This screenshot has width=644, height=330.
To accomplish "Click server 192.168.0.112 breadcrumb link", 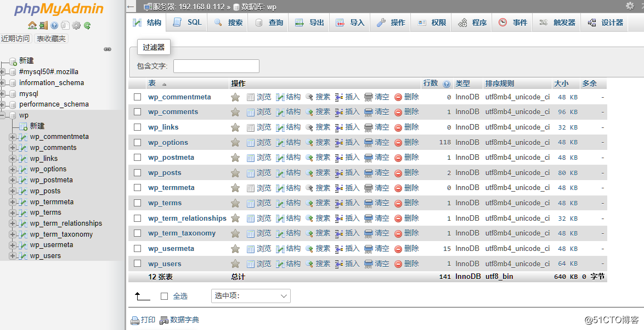I will (x=189, y=7).
